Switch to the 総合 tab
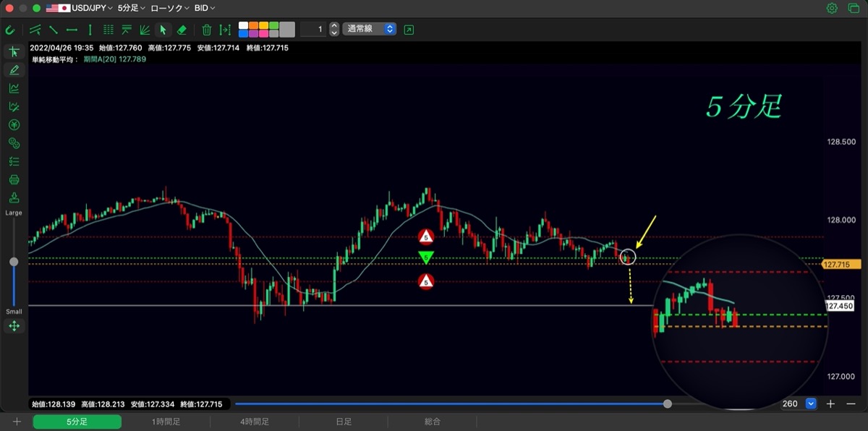 (x=433, y=422)
